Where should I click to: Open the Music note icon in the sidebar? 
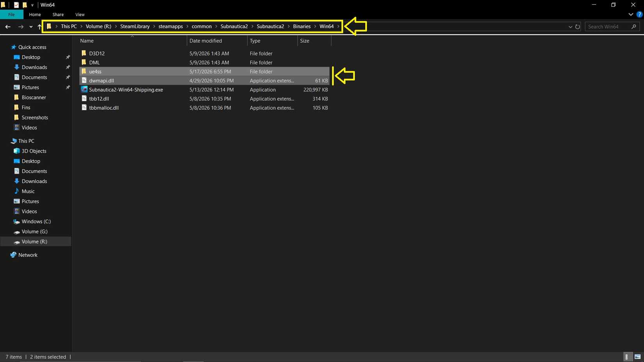[x=17, y=191]
